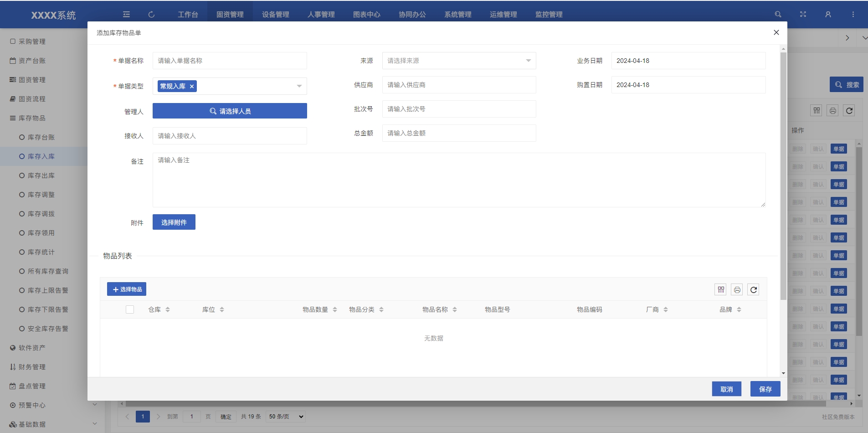Go to next page arrow in pagination
Image resolution: width=868 pixels, height=433 pixels.
[x=158, y=417]
